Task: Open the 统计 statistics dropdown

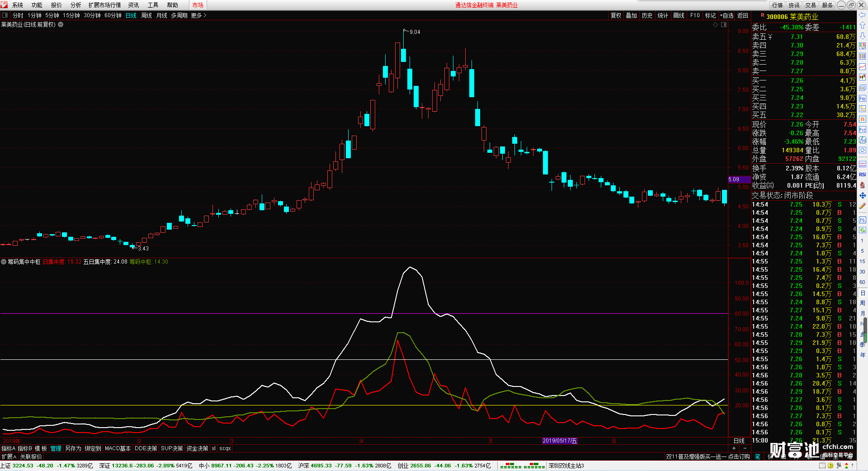Action: [x=663, y=15]
